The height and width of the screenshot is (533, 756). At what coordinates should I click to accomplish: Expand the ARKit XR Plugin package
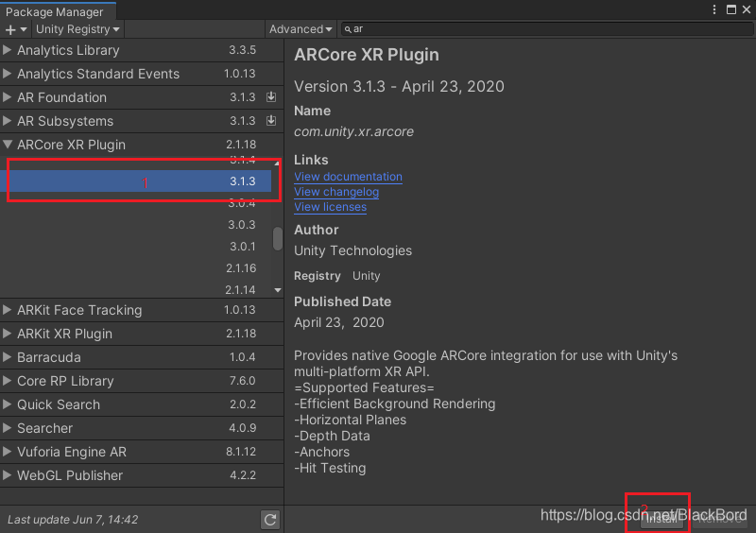tap(7, 334)
